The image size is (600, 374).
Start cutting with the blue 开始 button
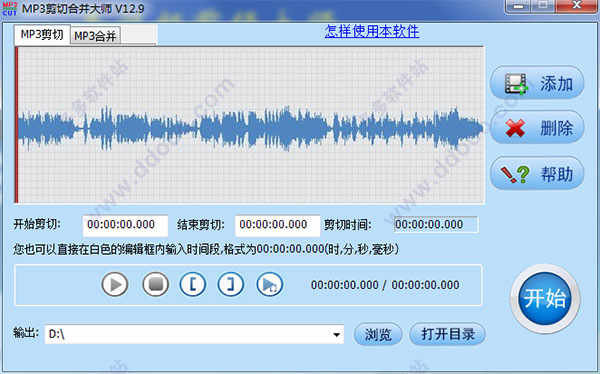coord(545,299)
